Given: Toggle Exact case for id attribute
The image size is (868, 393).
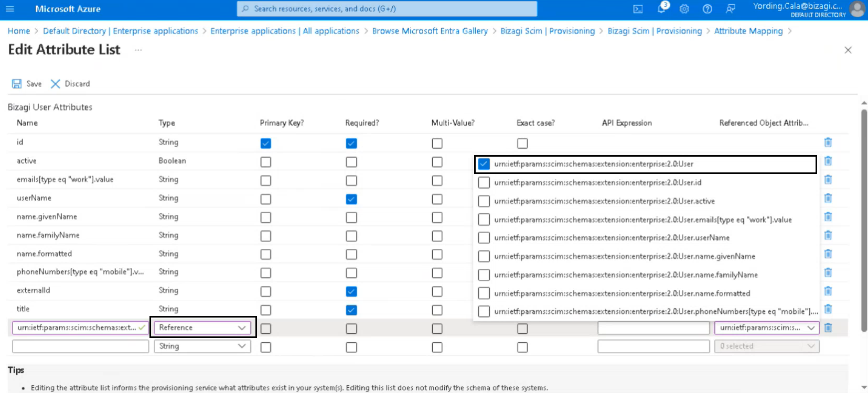Looking at the screenshot, I should [x=522, y=143].
